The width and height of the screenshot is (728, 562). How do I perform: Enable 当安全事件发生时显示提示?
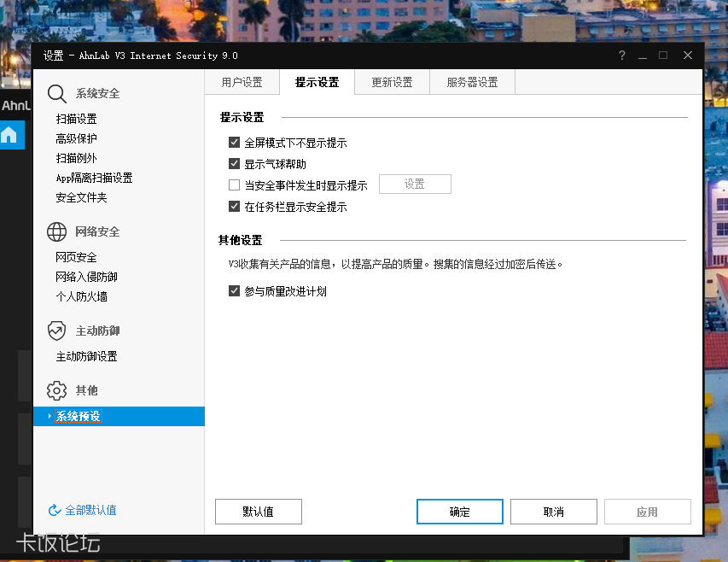click(234, 184)
